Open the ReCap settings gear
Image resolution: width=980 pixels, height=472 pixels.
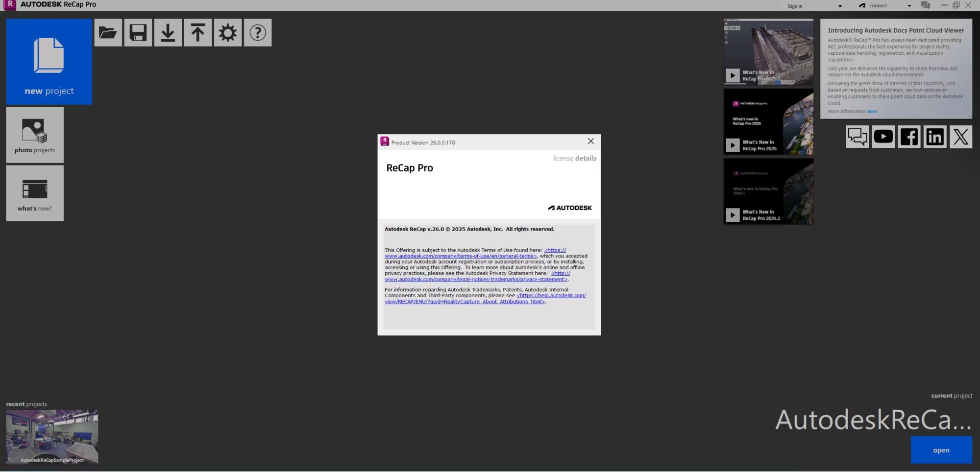(x=228, y=32)
